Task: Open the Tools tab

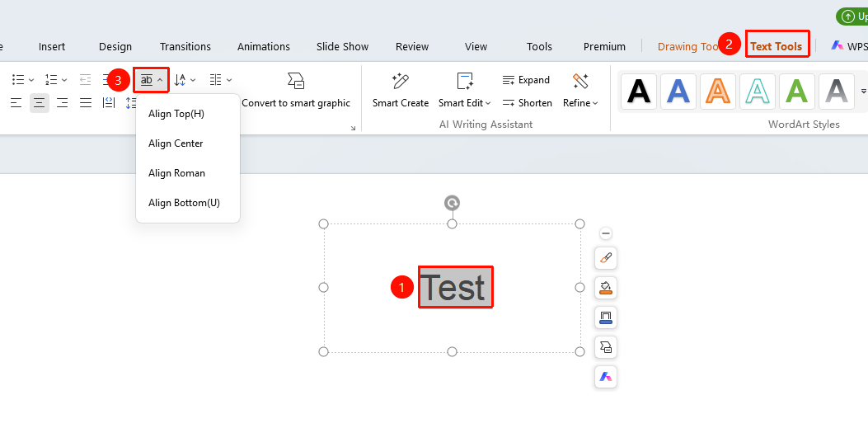Action: coord(539,46)
